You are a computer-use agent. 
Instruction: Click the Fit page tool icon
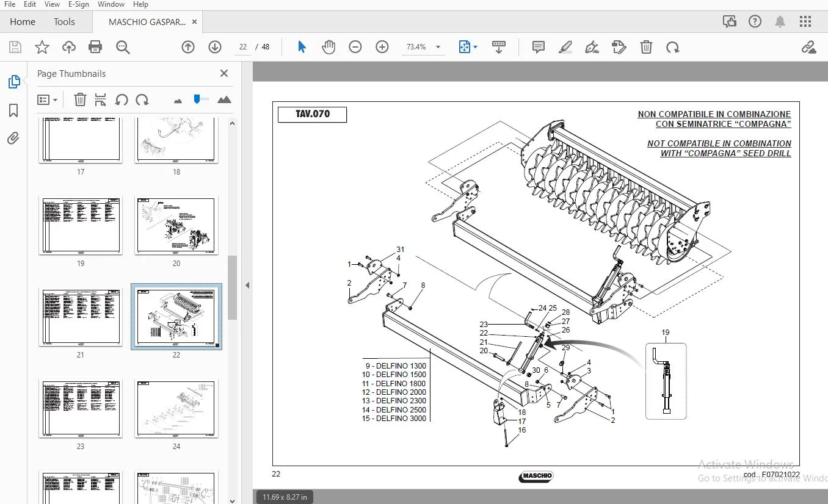tap(465, 47)
